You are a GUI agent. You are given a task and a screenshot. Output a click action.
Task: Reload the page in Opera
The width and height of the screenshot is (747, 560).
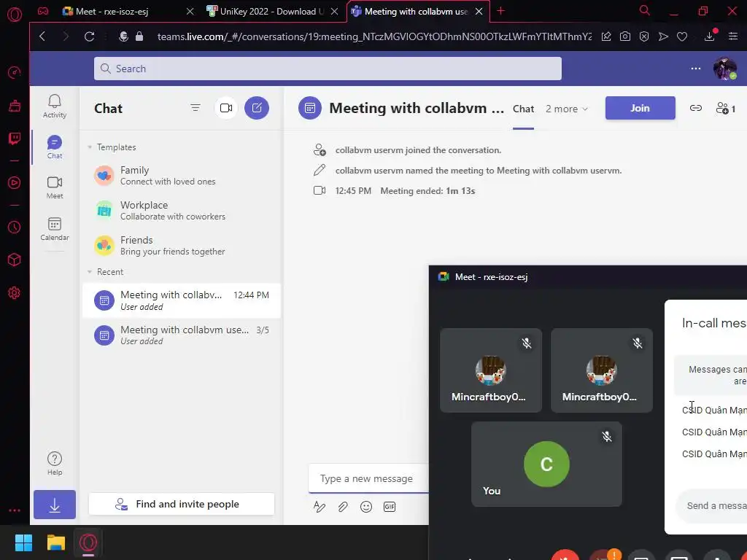89,36
